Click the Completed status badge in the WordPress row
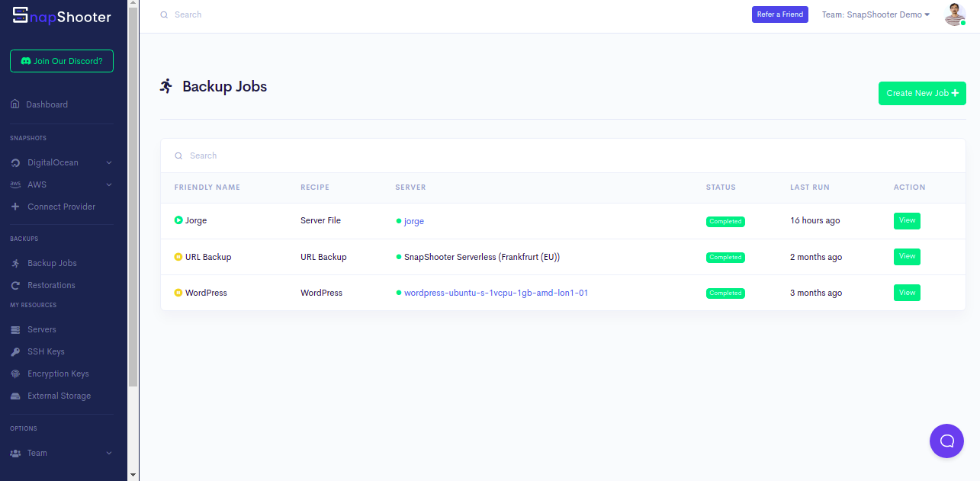The width and height of the screenshot is (980, 481). click(725, 293)
